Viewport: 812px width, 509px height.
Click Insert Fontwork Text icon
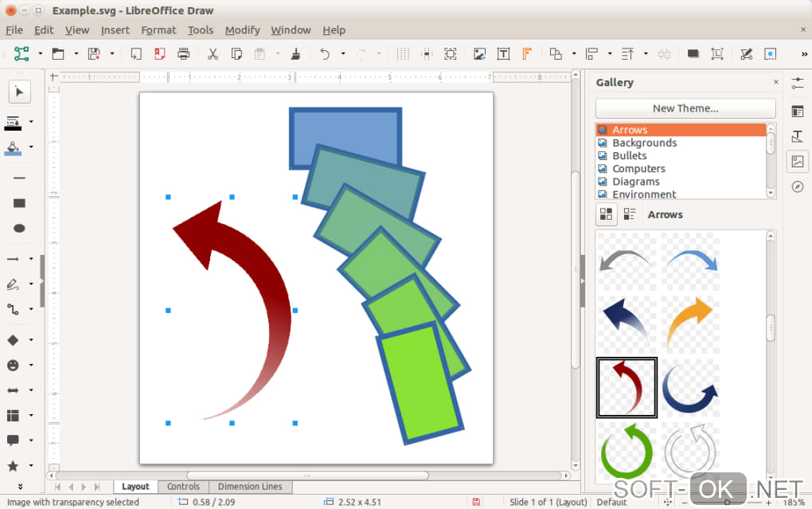[527, 53]
